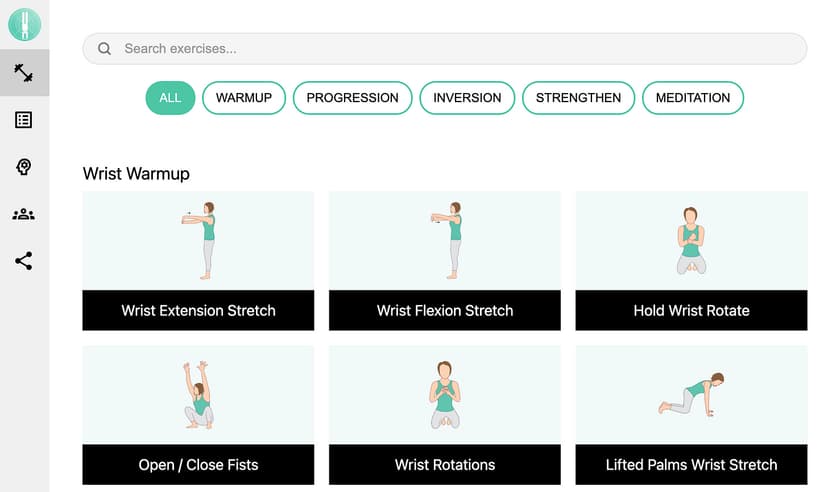Open the community people sidebar icon
Viewport: 828px width, 492px height.
24,214
